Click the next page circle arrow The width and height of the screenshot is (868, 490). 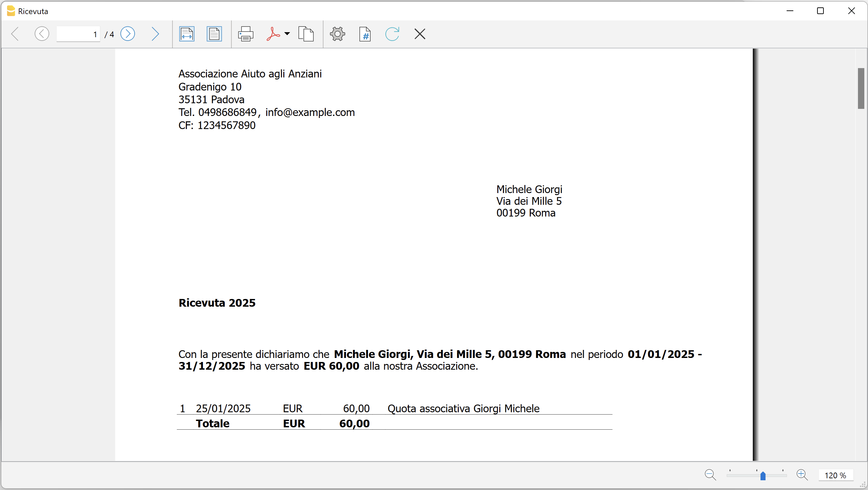pyautogui.click(x=128, y=34)
